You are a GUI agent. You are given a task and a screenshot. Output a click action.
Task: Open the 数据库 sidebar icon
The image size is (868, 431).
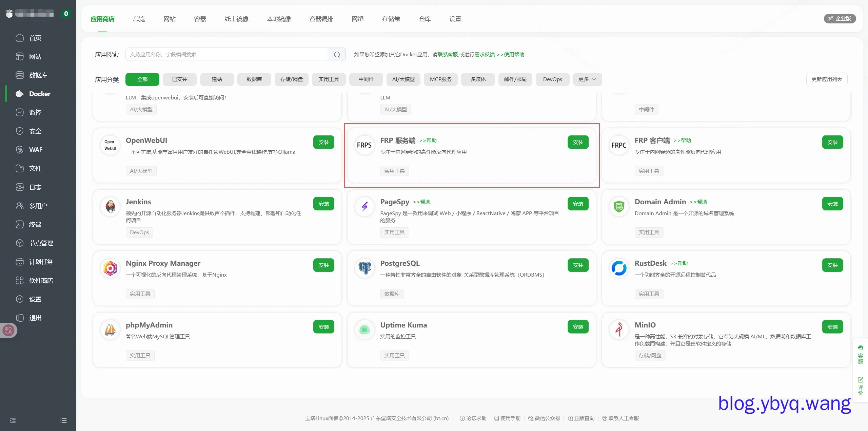tap(20, 75)
